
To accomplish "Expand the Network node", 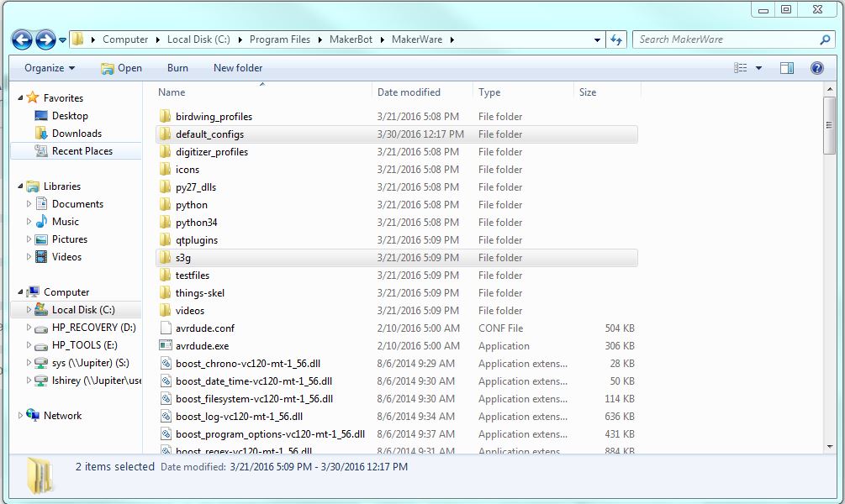I will (20, 416).
